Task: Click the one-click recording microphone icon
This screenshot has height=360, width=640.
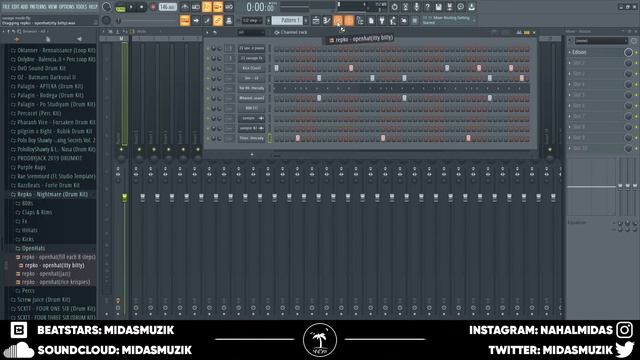Action: pos(416,7)
